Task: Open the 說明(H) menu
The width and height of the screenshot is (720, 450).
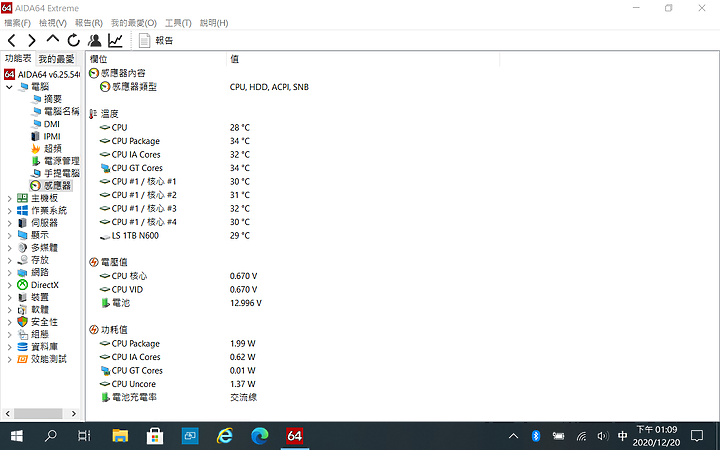Action: pyautogui.click(x=214, y=22)
